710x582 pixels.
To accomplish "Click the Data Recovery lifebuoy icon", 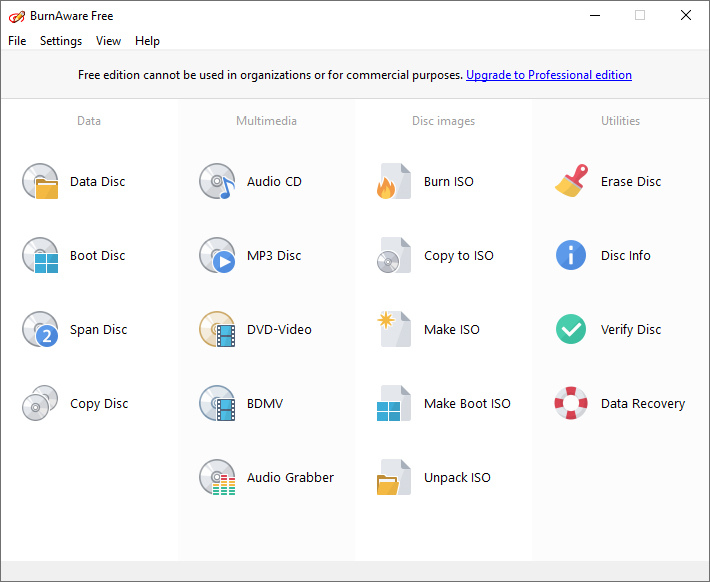I will (571, 404).
